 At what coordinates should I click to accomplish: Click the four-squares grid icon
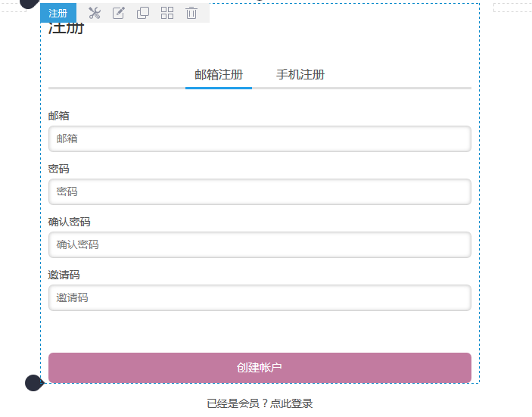[167, 13]
